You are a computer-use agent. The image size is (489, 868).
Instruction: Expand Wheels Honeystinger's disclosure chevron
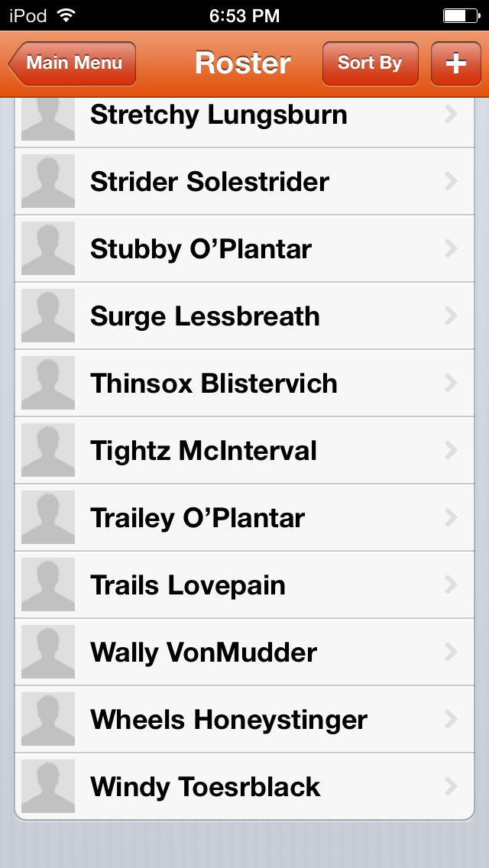(451, 720)
